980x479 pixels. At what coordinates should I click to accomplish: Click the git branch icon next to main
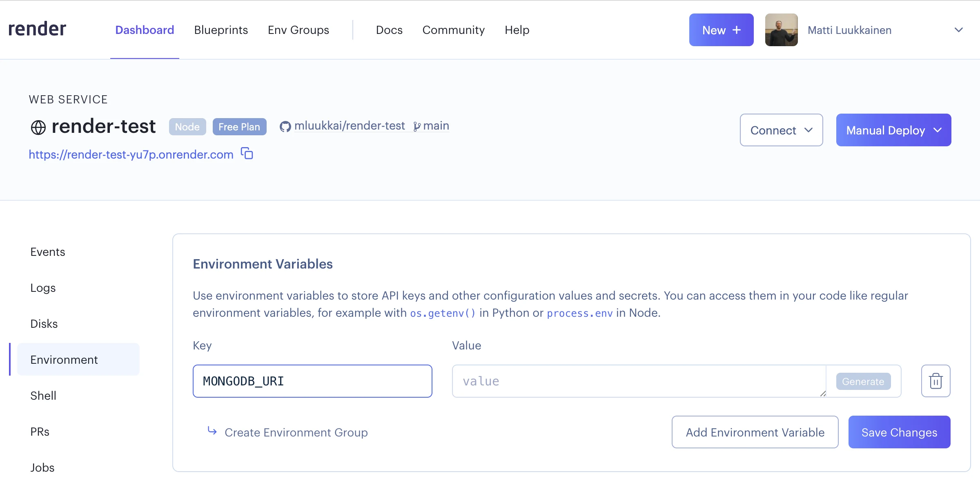416,127
